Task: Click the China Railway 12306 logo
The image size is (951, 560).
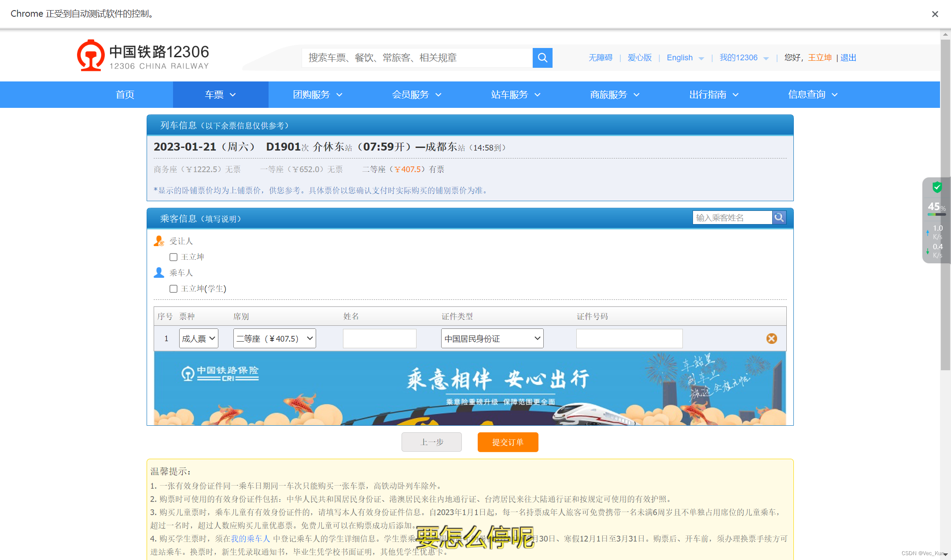Action: click(x=143, y=56)
